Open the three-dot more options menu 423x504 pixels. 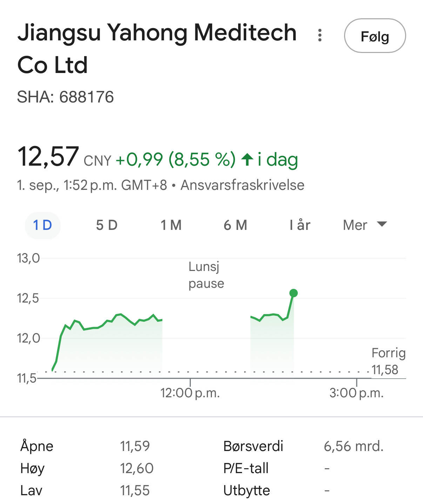point(320,35)
